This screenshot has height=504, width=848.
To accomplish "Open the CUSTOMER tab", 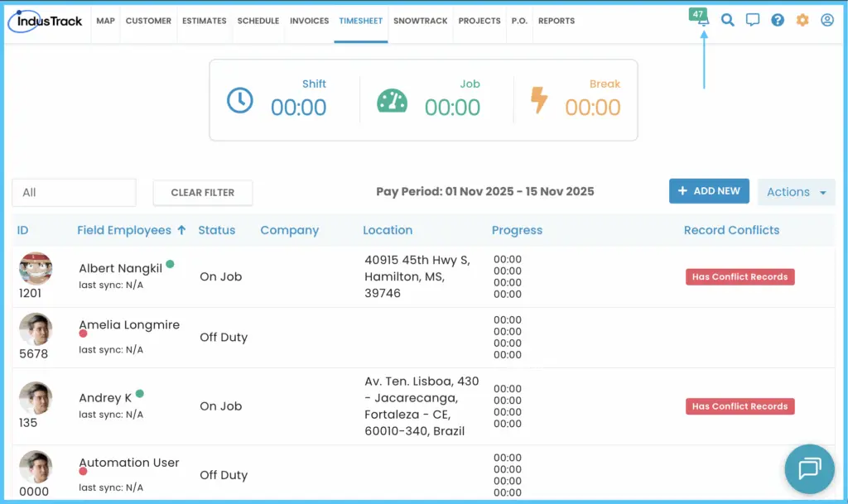I will 148,21.
